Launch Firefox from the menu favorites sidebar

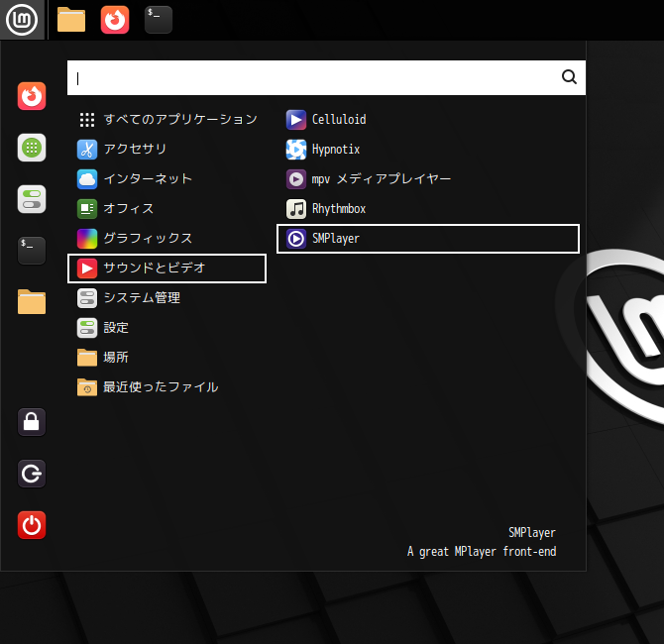[x=32, y=96]
